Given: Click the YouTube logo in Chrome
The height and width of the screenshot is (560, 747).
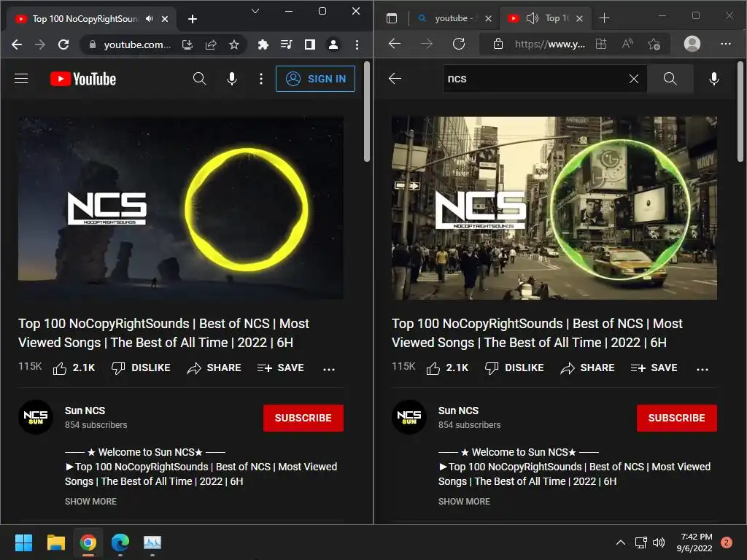Looking at the screenshot, I should (x=83, y=79).
